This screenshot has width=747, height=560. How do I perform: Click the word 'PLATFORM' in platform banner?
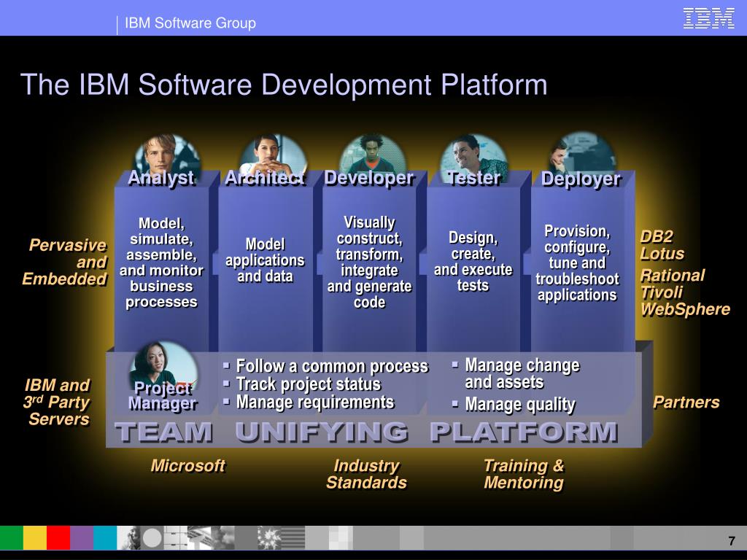pos(524,432)
